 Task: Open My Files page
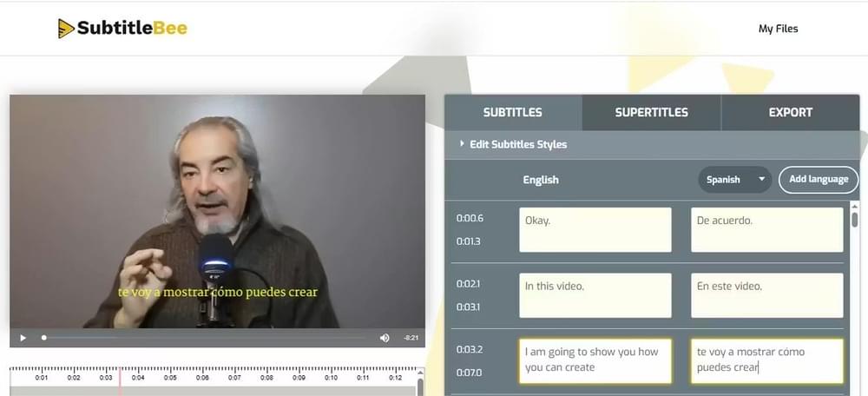(778, 29)
